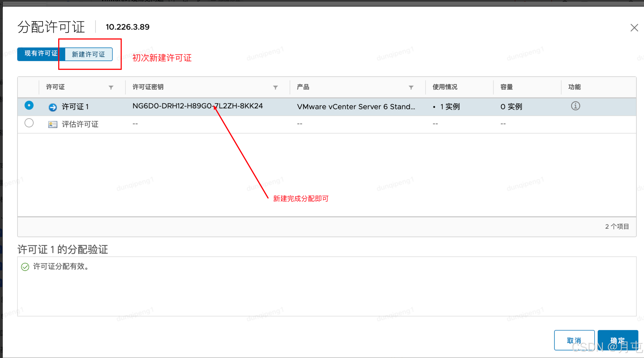Click the 评估许可证 card icon
Viewport: 644px width, 358px height.
click(x=53, y=125)
